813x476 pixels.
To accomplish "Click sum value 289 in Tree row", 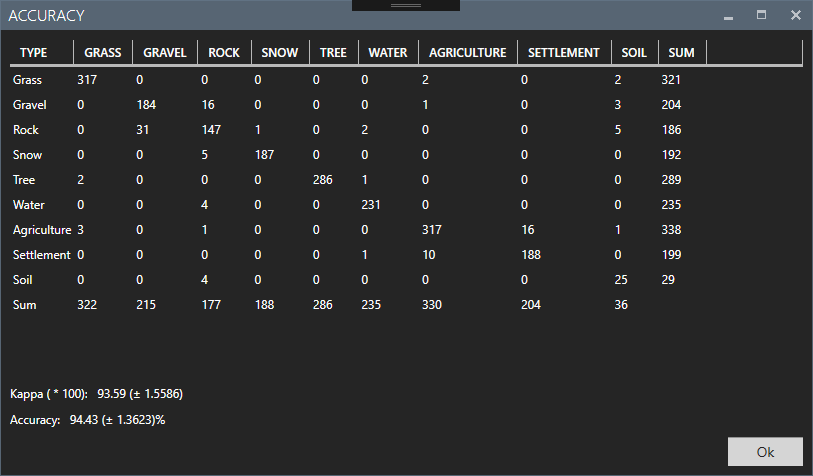I will point(671,179).
